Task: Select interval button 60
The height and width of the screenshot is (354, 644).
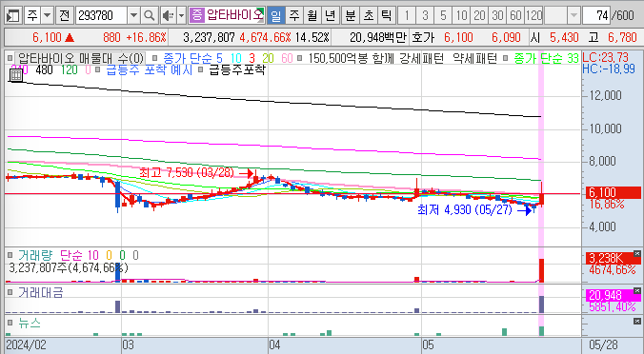Action: click(515, 15)
